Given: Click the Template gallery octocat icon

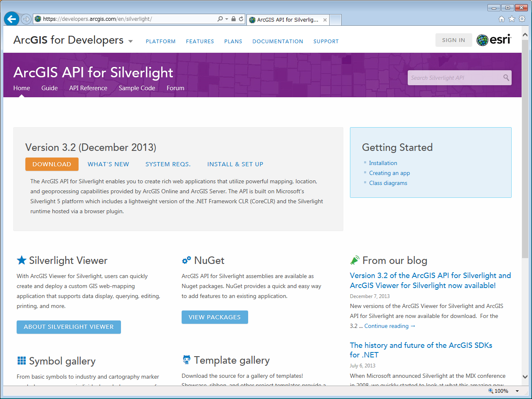Looking at the screenshot, I should (x=187, y=360).
